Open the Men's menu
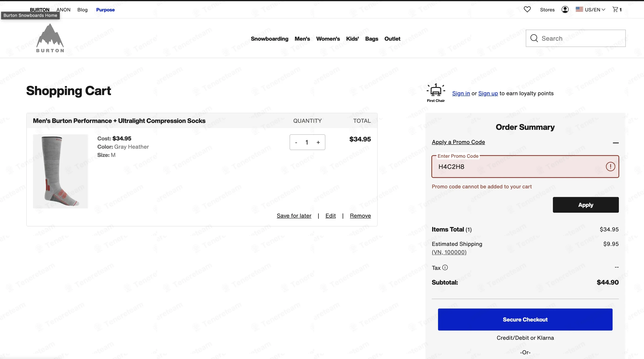Viewport: 644px width, 359px height. (302, 39)
